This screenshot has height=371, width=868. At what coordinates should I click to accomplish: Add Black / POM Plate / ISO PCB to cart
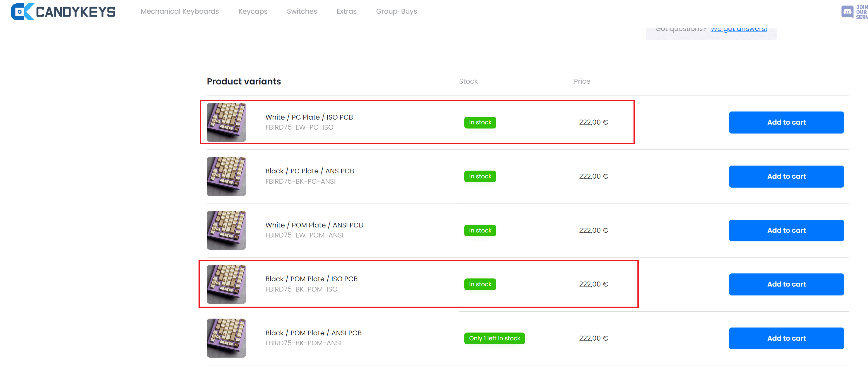[786, 284]
